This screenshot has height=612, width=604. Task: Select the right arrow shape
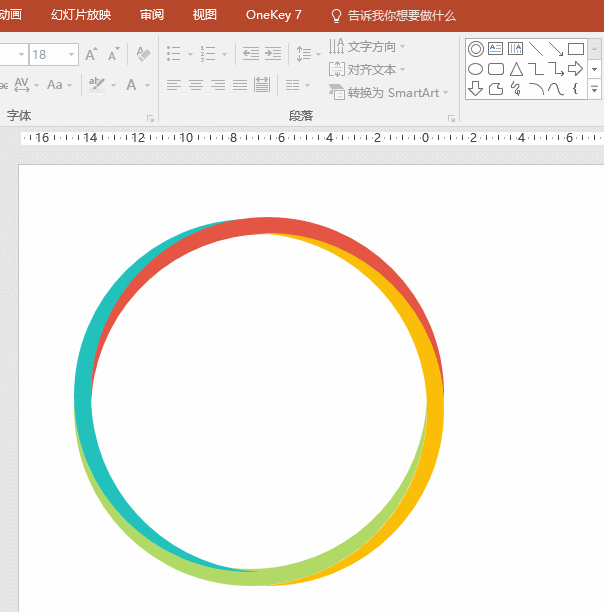(576, 69)
